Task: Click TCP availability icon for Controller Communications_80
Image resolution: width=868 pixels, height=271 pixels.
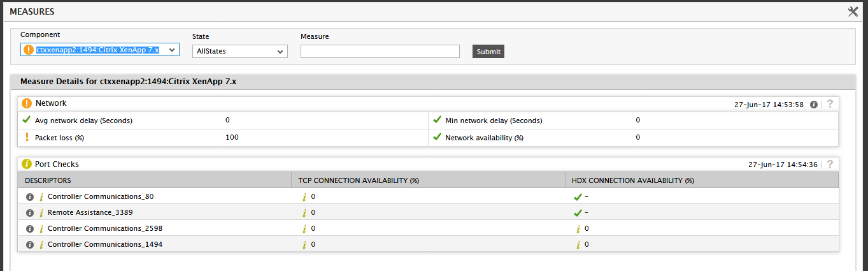Action: 304,197
